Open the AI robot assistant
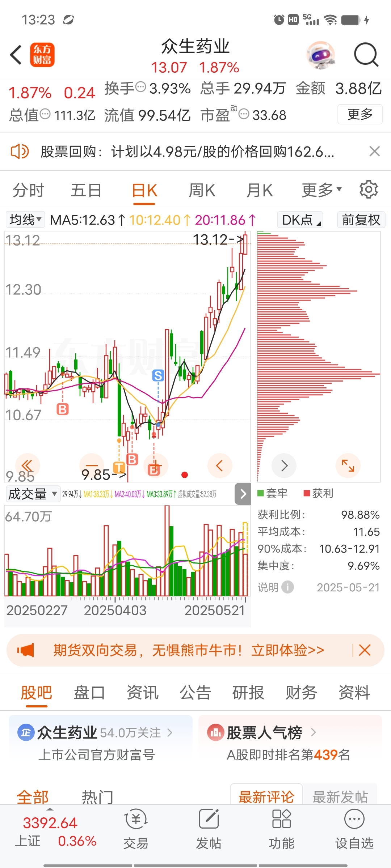 (320, 55)
